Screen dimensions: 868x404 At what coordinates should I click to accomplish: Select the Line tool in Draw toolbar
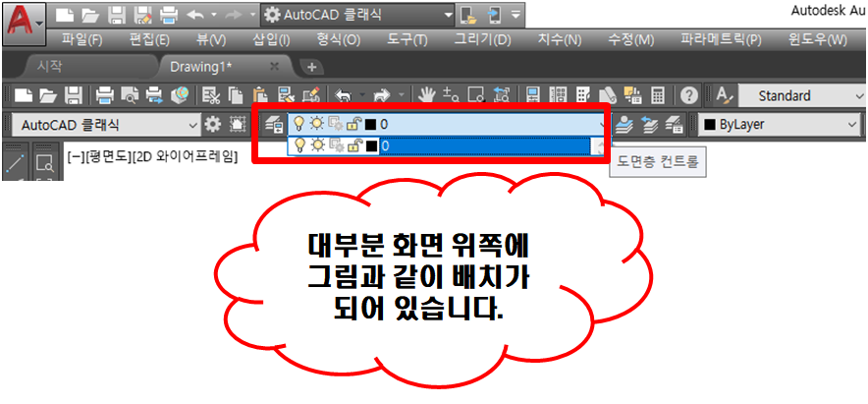(15, 163)
